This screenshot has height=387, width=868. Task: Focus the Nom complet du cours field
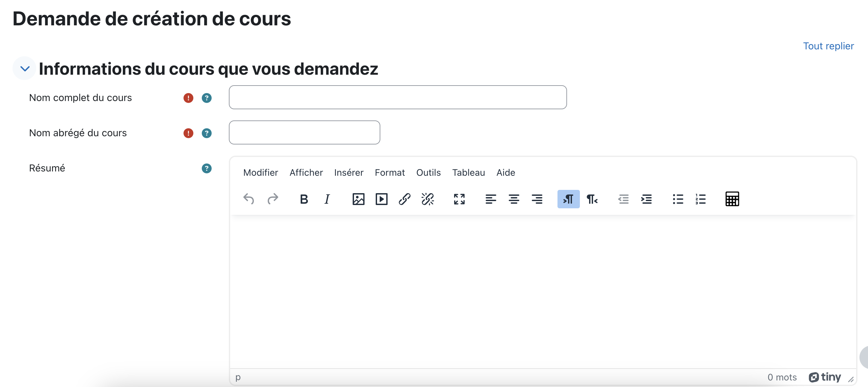(397, 97)
